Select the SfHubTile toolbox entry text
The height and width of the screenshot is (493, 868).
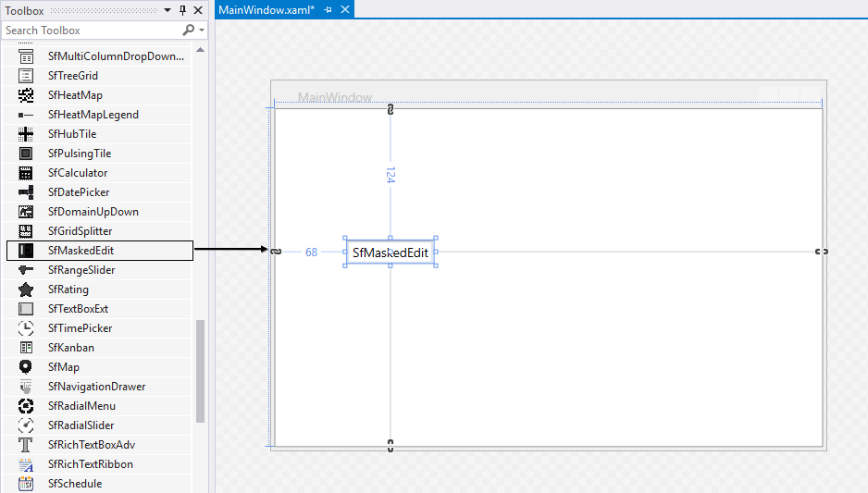[72, 134]
